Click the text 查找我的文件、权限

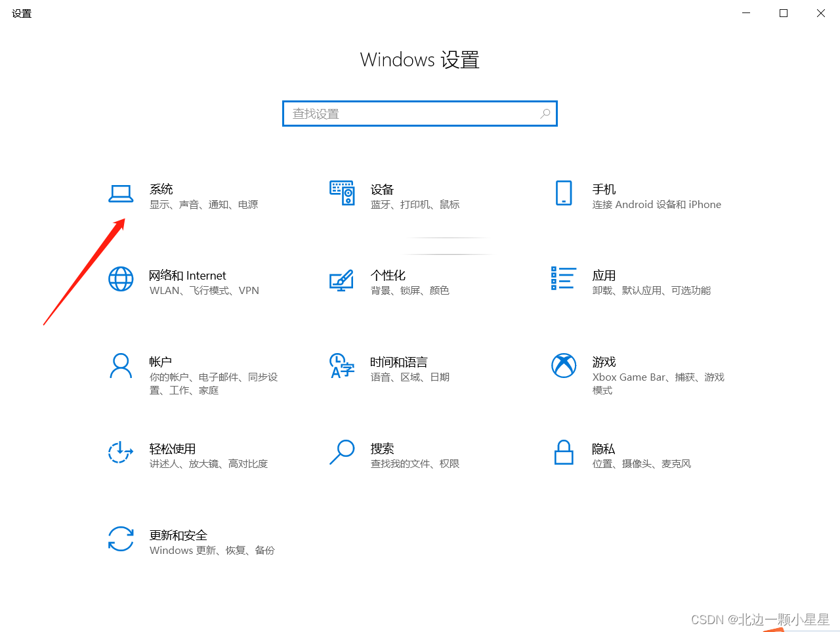[x=415, y=464]
